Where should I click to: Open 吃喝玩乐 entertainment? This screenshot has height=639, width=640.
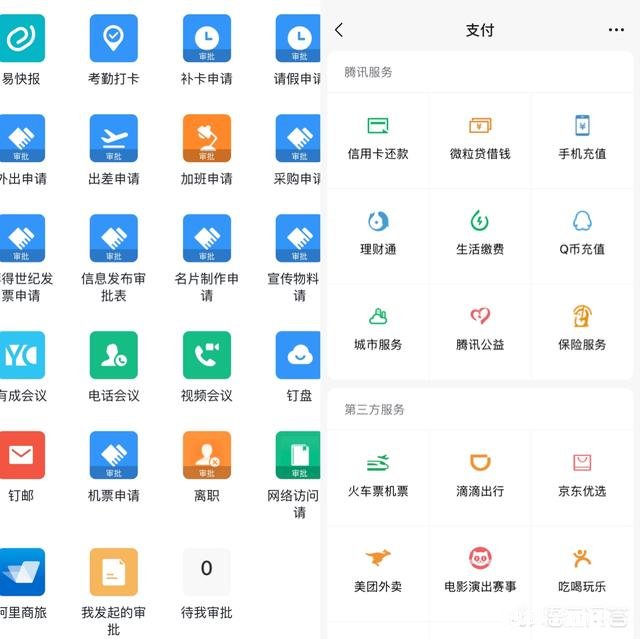coord(582,572)
